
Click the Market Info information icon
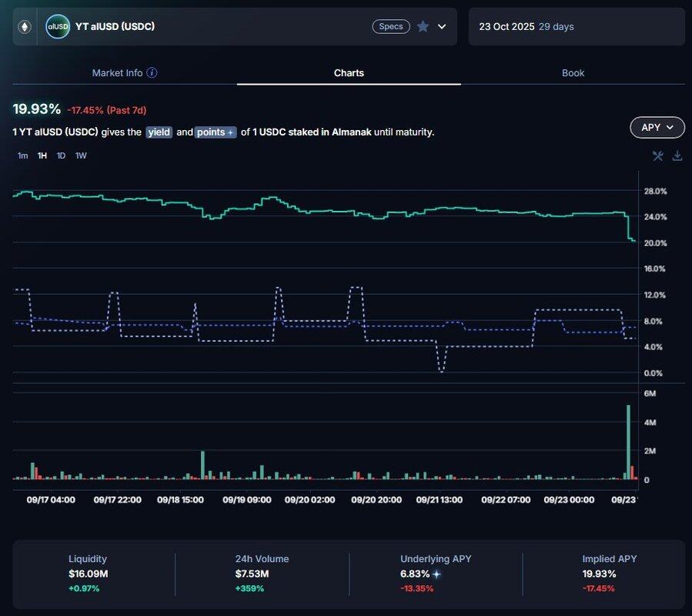pyautogui.click(x=152, y=73)
